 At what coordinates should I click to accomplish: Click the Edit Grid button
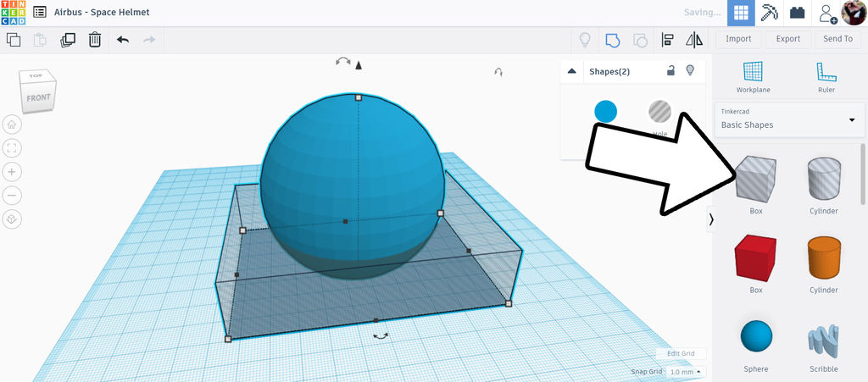pyautogui.click(x=681, y=354)
